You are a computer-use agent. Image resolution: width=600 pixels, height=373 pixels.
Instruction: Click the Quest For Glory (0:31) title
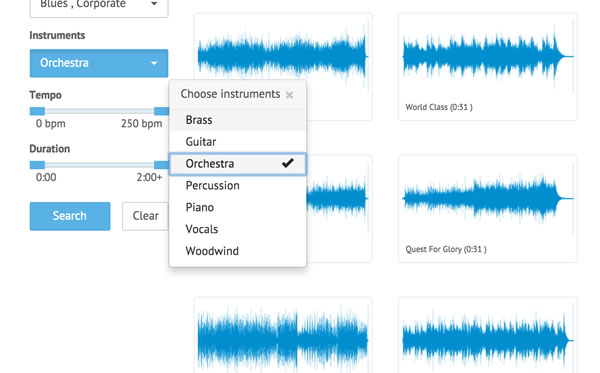coord(446,249)
